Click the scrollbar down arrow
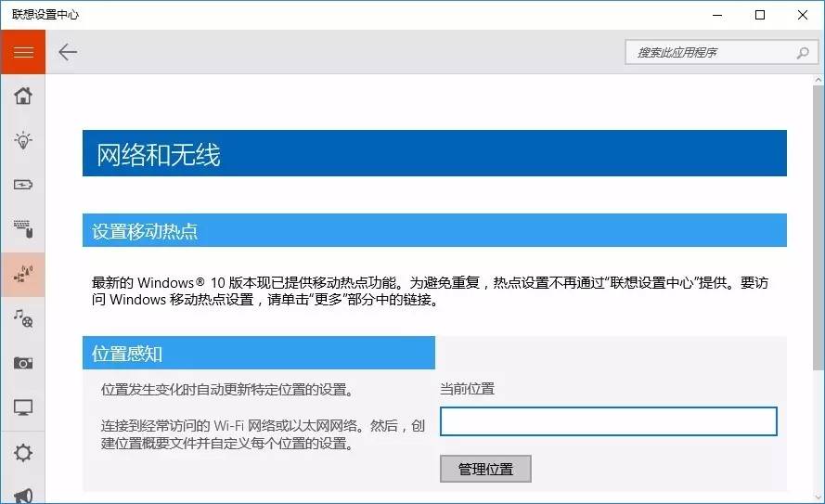 tap(819, 496)
